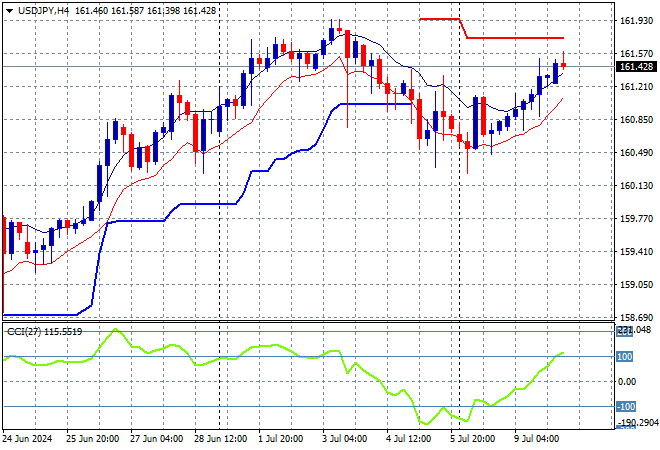
Task: Click the date label 24 Jun 2024
Action: click(x=27, y=439)
